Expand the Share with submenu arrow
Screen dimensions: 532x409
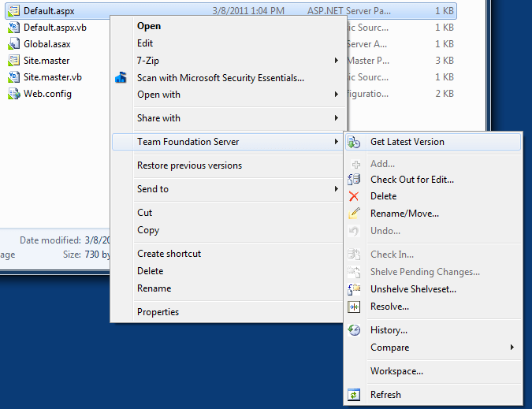[x=337, y=118]
